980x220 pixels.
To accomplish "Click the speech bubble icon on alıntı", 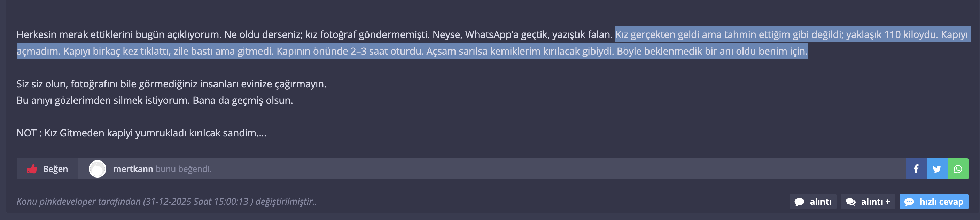I will pyautogui.click(x=799, y=202).
